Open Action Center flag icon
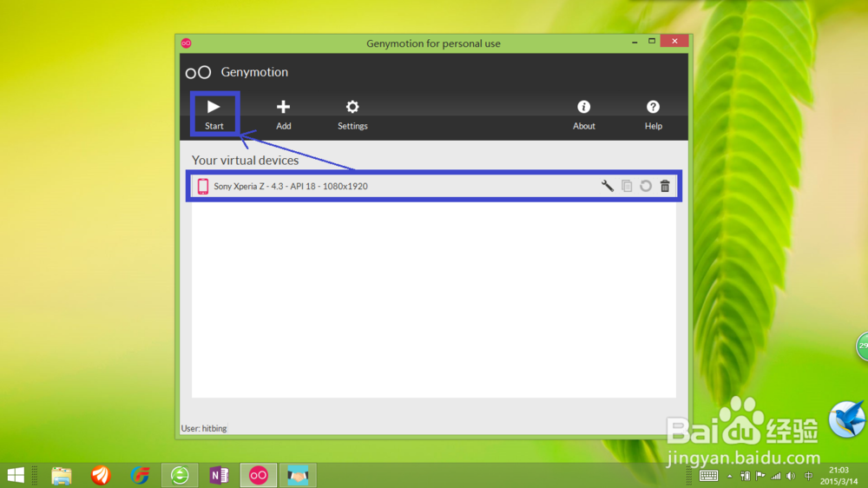Image resolution: width=868 pixels, height=488 pixels. (760, 476)
